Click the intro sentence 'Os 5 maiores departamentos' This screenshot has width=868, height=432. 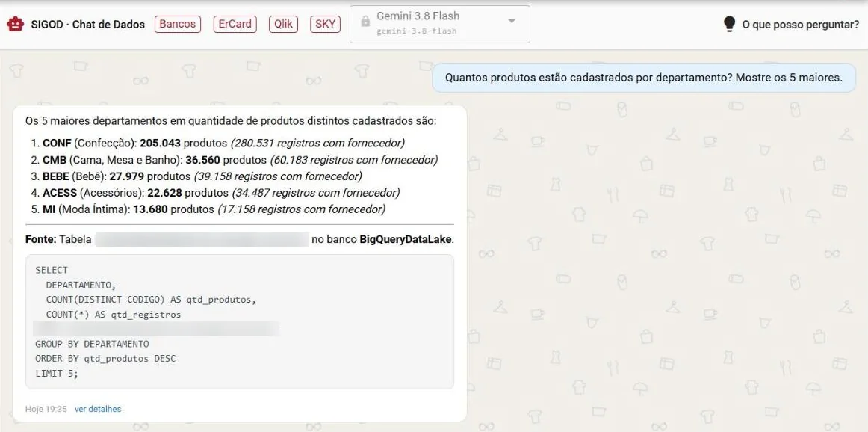231,121
